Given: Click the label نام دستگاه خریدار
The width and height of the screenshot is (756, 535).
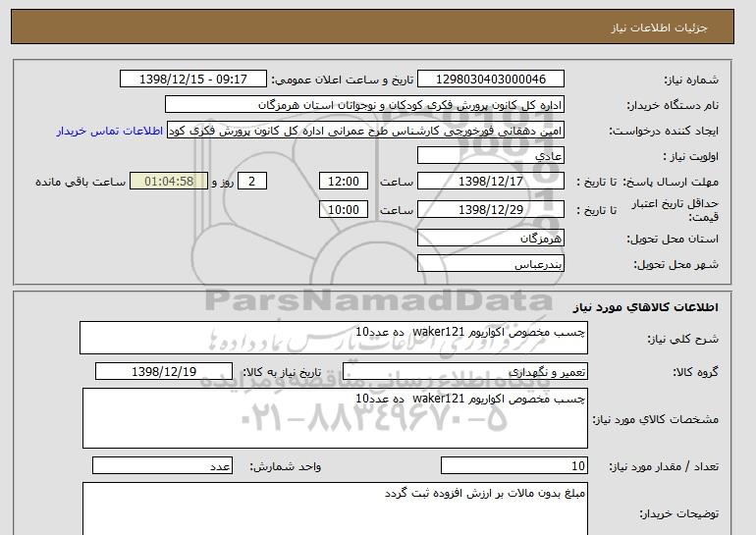Looking at the screenshot, I should click(x=673, y=105).
